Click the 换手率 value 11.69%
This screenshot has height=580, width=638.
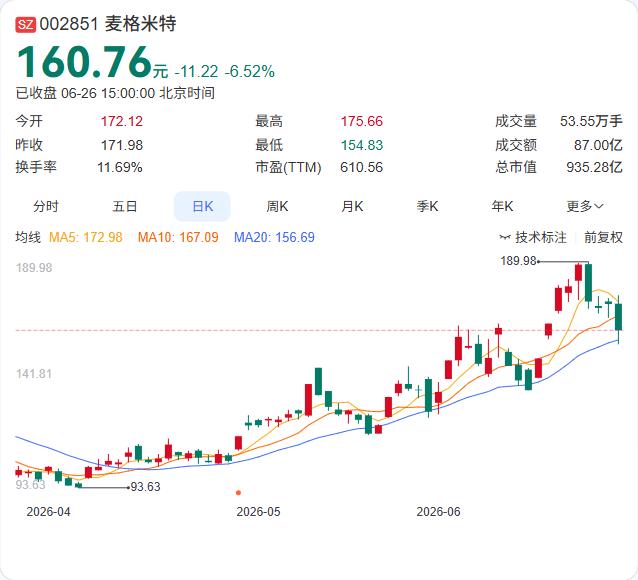pyautogui.click(x=120, y=167)
